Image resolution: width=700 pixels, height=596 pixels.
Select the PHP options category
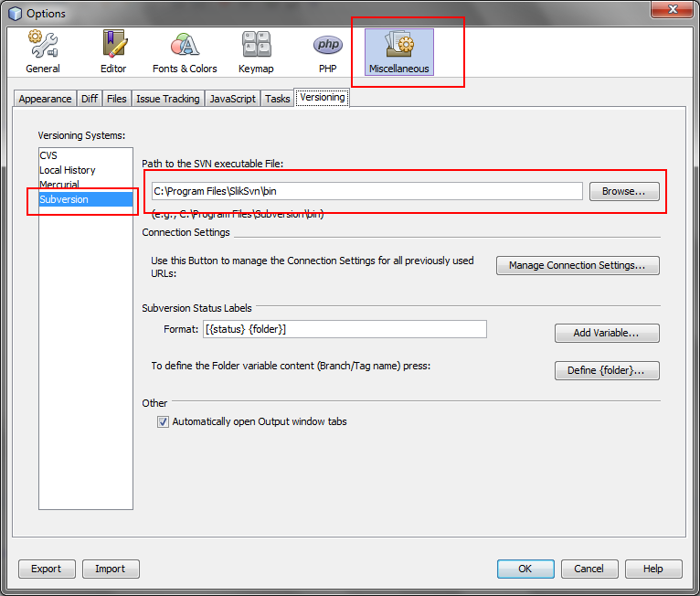pyautogui.click(x=328, y=52)
